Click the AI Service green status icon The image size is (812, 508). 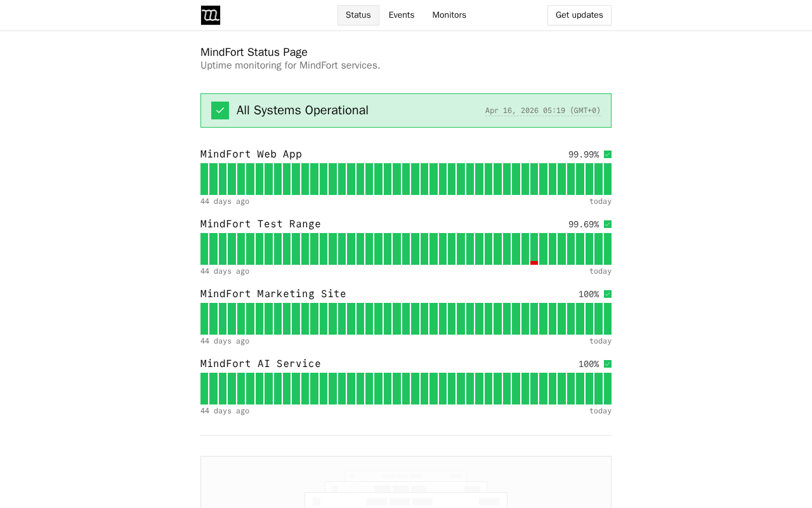click(x=608, y=364)
